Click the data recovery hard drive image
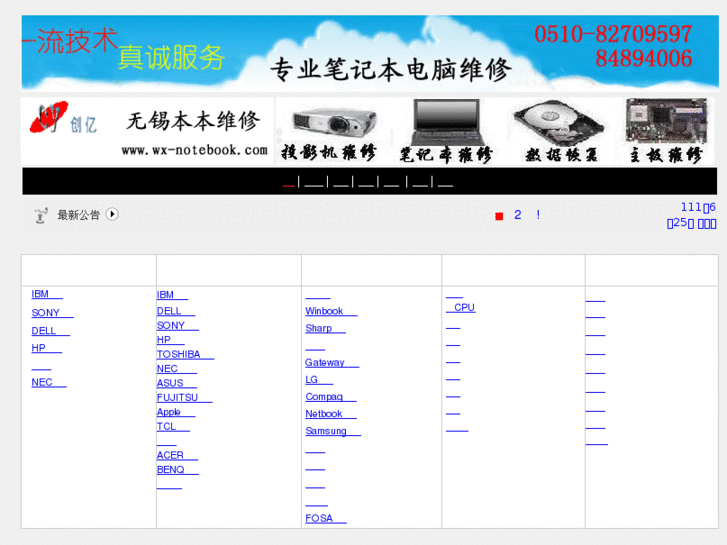 [561, 132]
